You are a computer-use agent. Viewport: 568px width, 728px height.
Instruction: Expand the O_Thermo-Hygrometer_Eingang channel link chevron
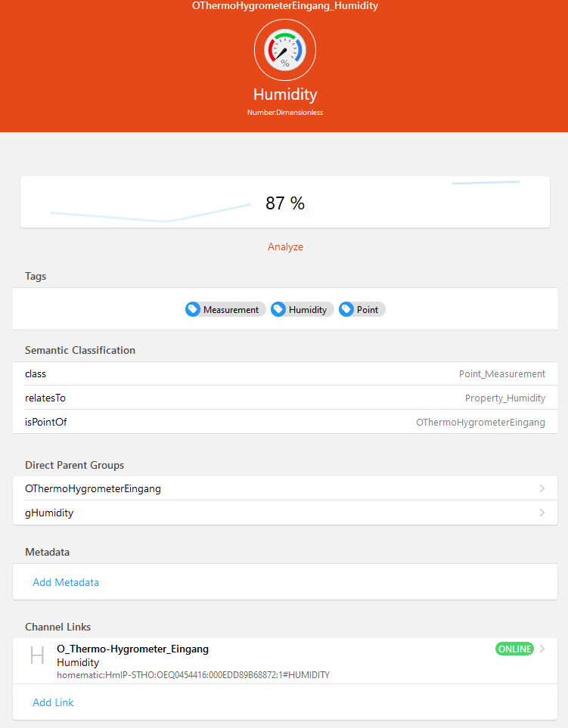point(542,649)
